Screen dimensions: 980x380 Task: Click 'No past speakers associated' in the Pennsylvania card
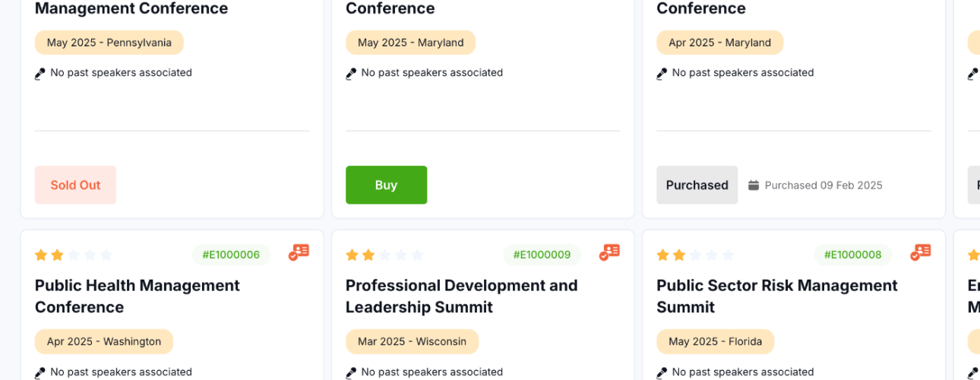[121, 73]
